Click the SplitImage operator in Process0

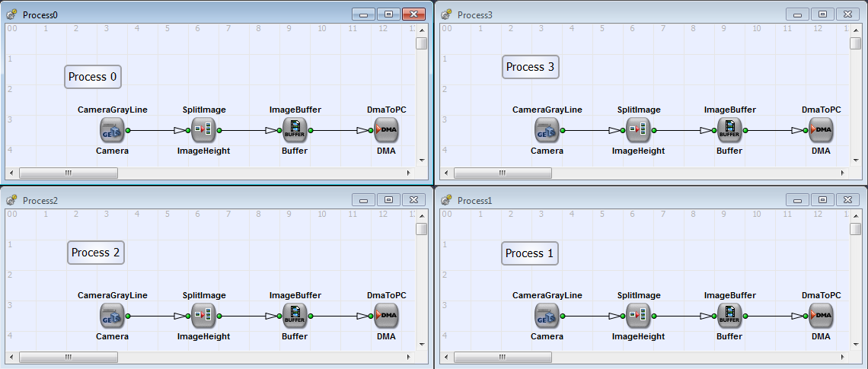tap(204, 130)
